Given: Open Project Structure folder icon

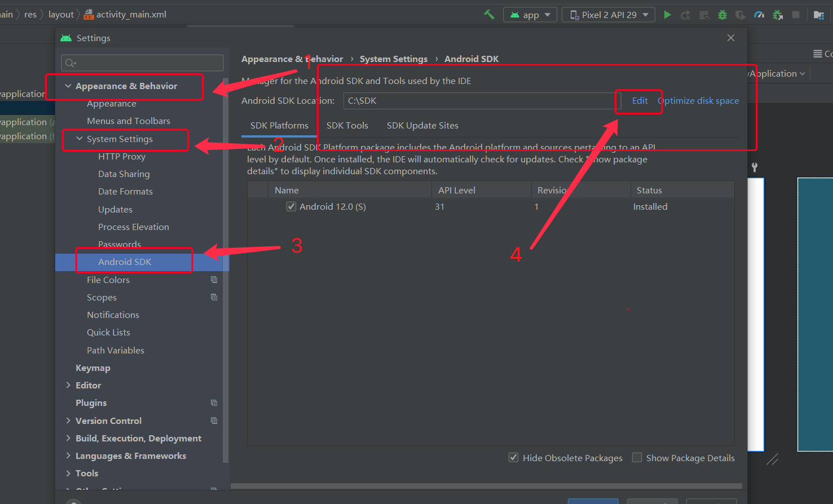Looking at the screenshot, I should point(819,15).
